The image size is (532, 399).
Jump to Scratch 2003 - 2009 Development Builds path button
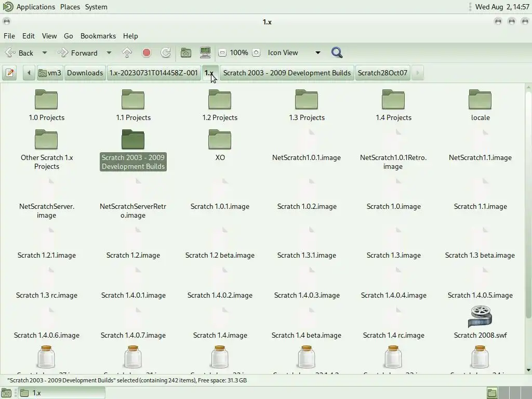287,73
